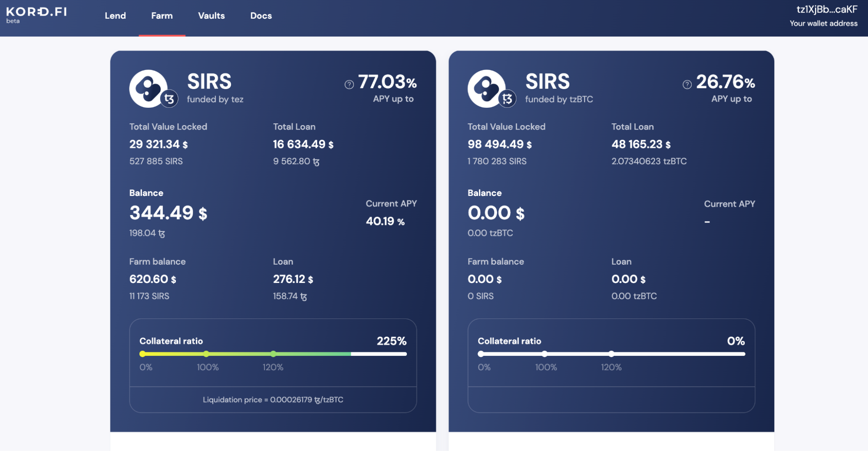Click the SIRS funded by tzBTC card title

click(x=548, y=82)
